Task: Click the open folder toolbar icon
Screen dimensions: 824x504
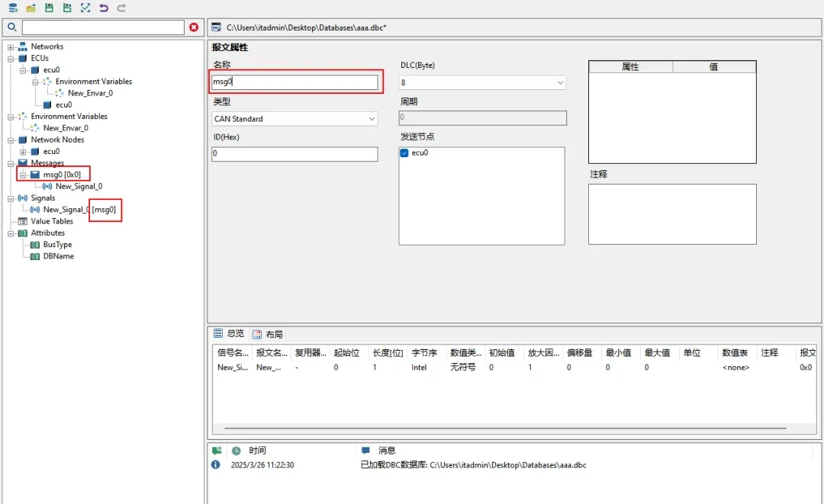Action: 31,8
